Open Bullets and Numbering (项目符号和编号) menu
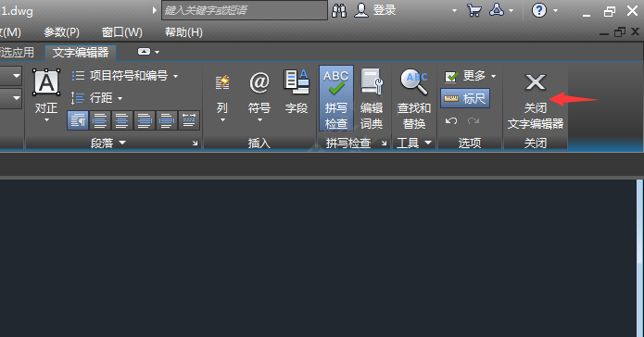Image resolution: width=644 pixels, height=337 pixels. pos(125,76)
